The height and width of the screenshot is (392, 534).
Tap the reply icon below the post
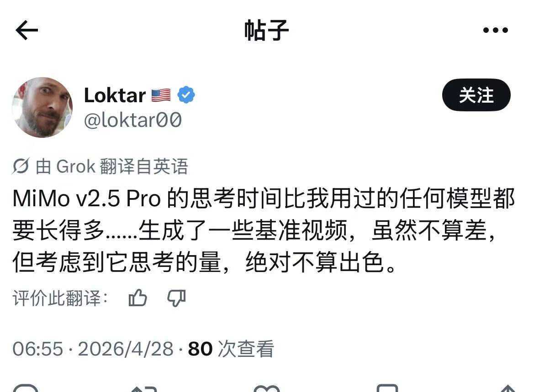click(x=26, y=388)
